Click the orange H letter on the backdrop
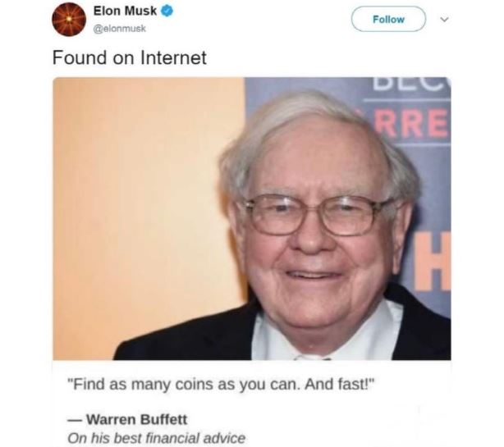504x447 pixels. pos(433,262)
